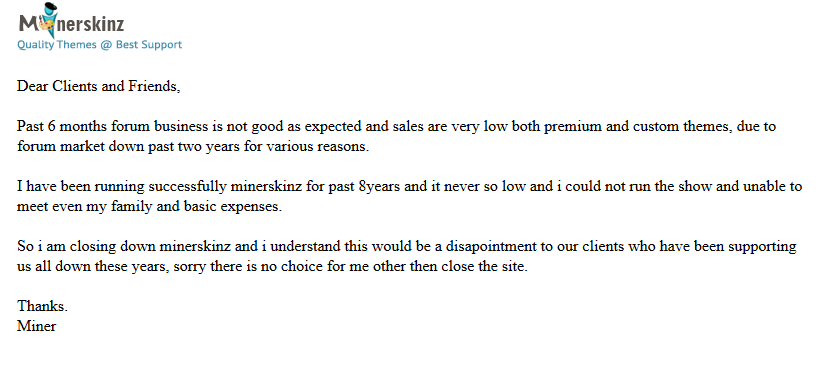The height and width of the screenshot is (369, 838).
Task: Click the "Thanks." closing line
Action: (42, 306)
